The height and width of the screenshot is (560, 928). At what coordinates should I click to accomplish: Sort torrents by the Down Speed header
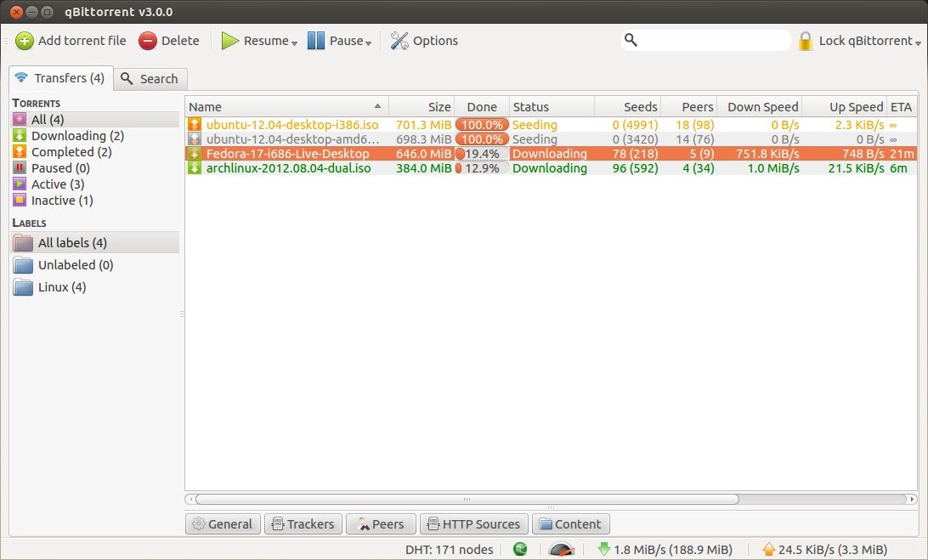point(760,106)
